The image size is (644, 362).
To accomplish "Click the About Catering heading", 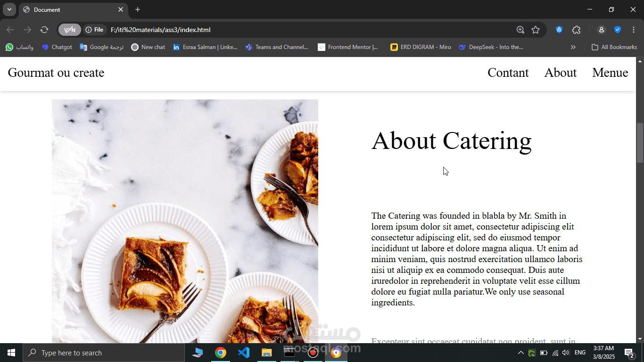I will tap(452, 140).
